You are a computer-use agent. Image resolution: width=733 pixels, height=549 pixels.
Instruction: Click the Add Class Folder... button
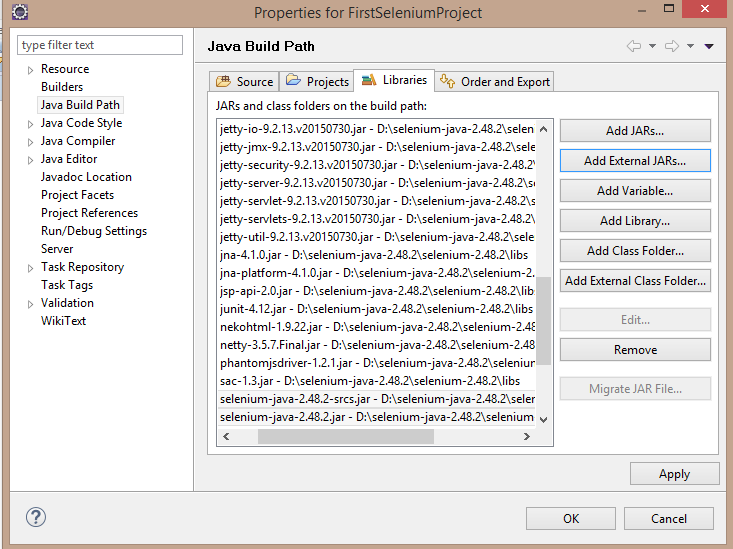(635, 251)
